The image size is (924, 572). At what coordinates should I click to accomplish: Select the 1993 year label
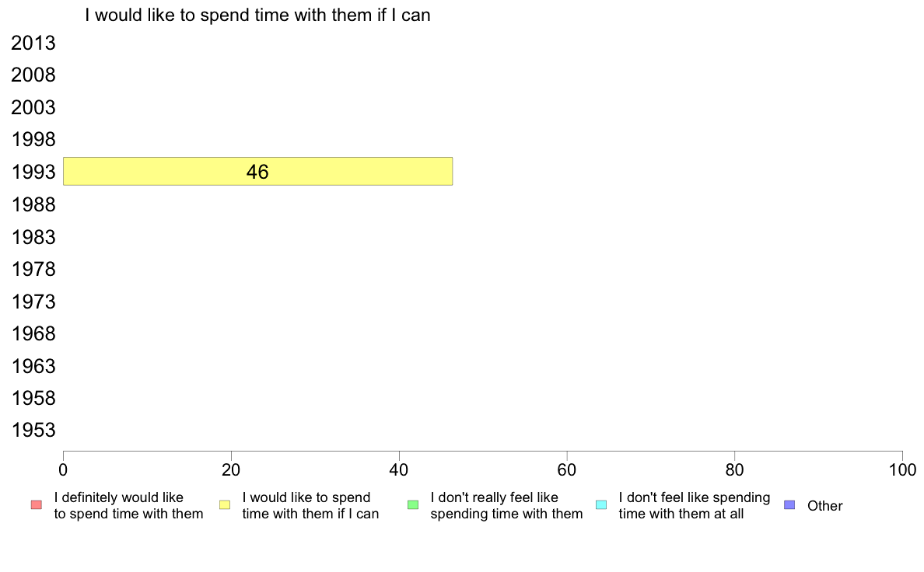click(33, 173)
